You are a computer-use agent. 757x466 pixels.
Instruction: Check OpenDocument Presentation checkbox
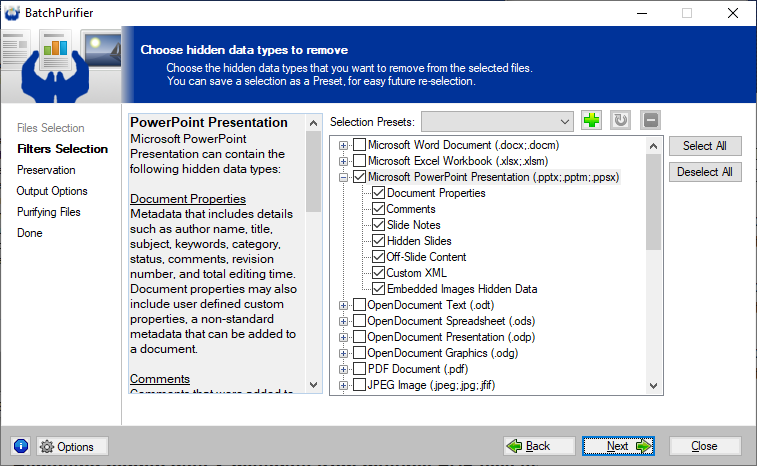point(359,337)
